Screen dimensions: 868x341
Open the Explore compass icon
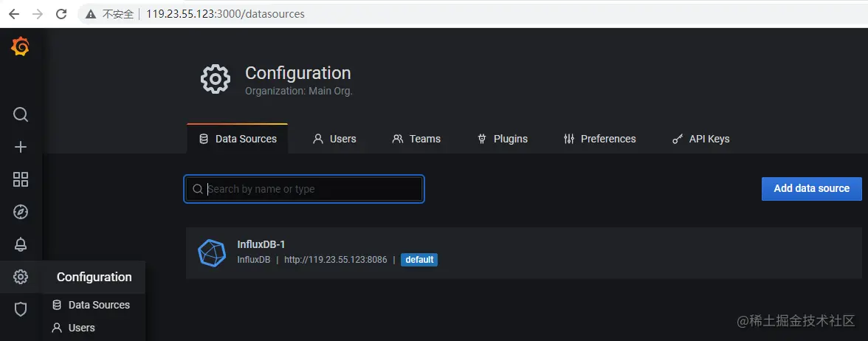coord(21,212)
